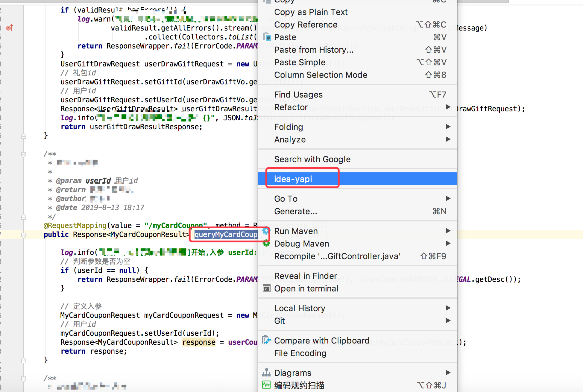Click the selected queryMyCardCoupon method name

point(226,235)
